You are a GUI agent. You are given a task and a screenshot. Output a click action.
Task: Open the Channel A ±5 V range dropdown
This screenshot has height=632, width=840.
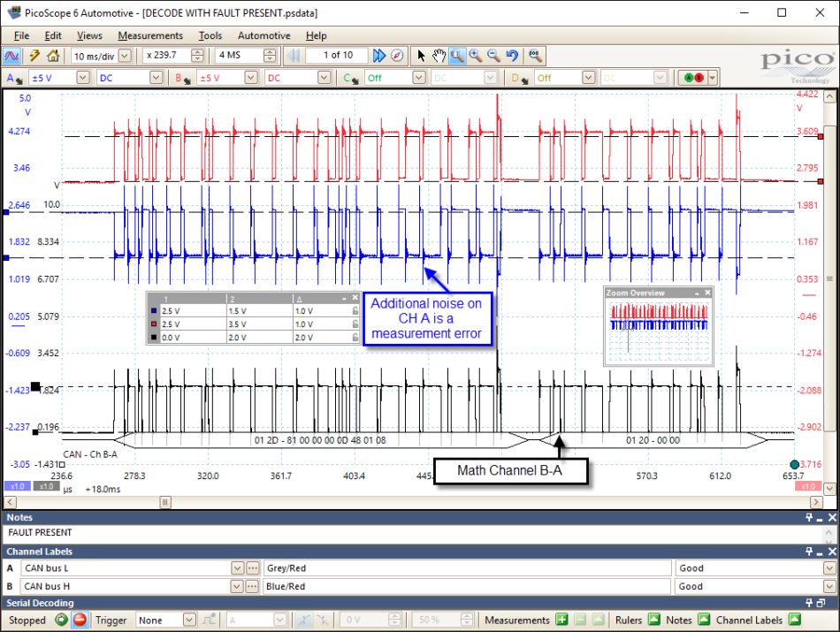coord(82,78)
